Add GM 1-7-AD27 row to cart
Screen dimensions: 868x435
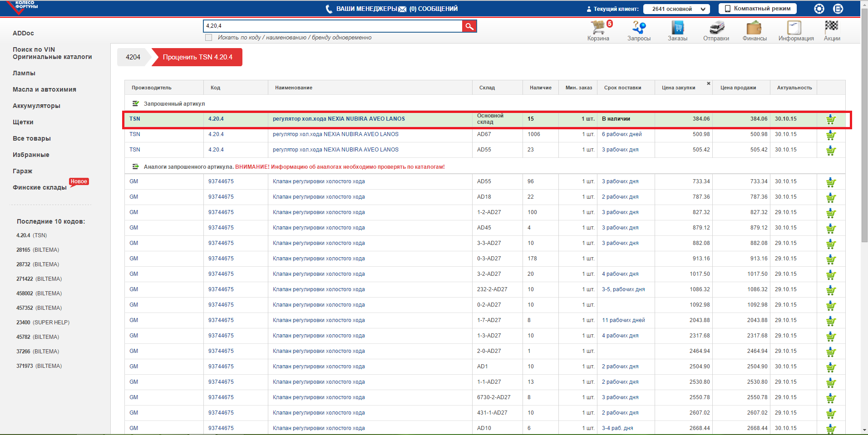[x=831, y=321]
